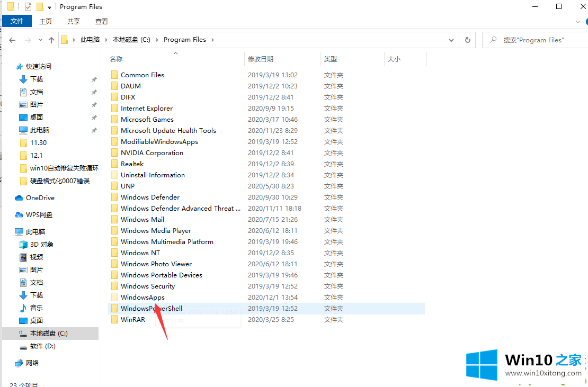Select the Windows Mail folder
This screenshot has height=387, width=588.
(x=142, y=220)
